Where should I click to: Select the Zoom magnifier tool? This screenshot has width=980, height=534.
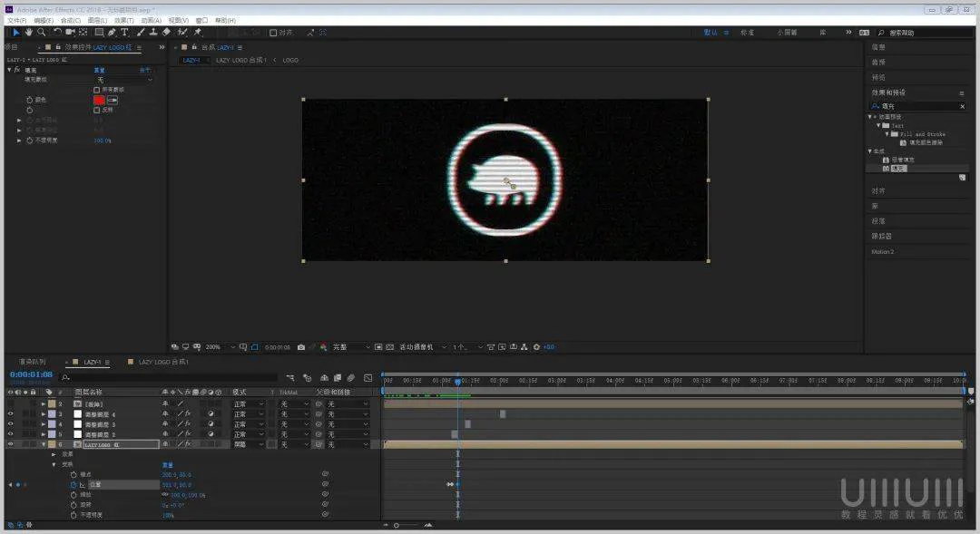pos(41,33)
